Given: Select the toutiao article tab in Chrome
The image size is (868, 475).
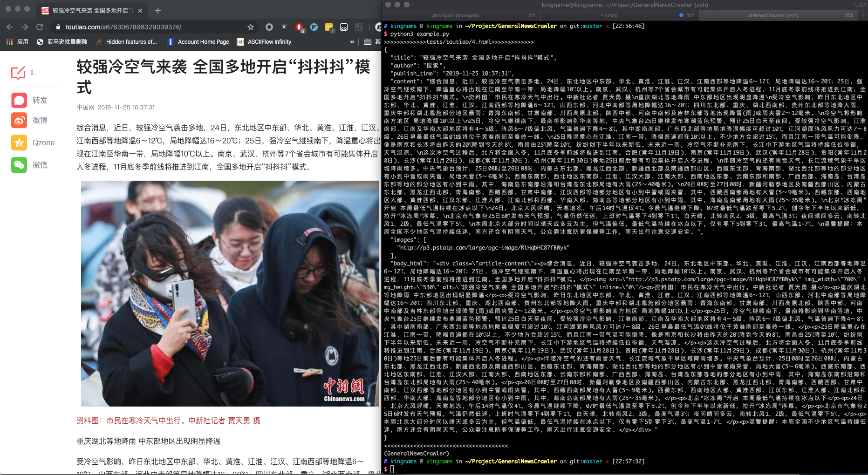Looking at the screenshot, I should coord(91,10).
